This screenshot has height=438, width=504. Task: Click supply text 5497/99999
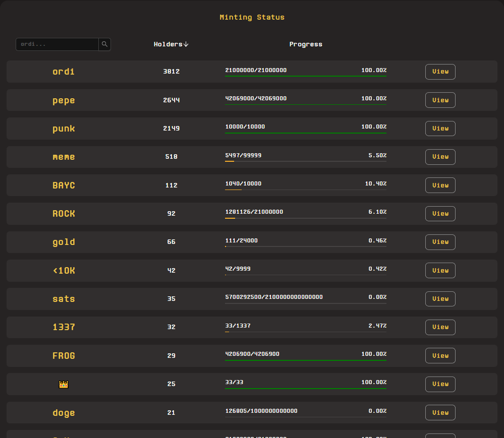(x=243, y=155)
